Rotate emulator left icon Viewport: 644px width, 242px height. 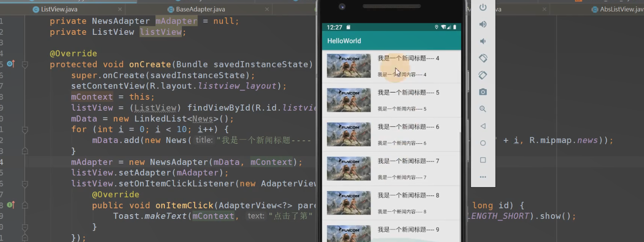483,58
